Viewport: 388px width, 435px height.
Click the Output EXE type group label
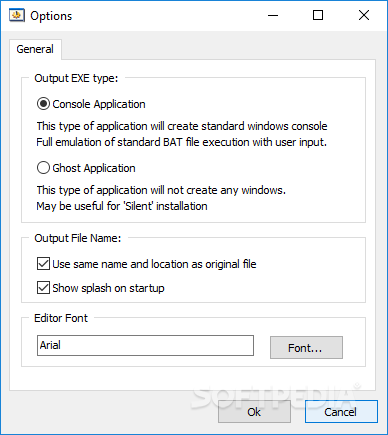[76, 78]
